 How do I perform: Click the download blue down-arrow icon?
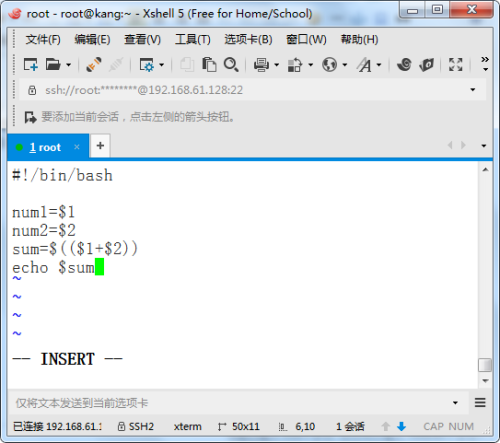coord(402,426)
